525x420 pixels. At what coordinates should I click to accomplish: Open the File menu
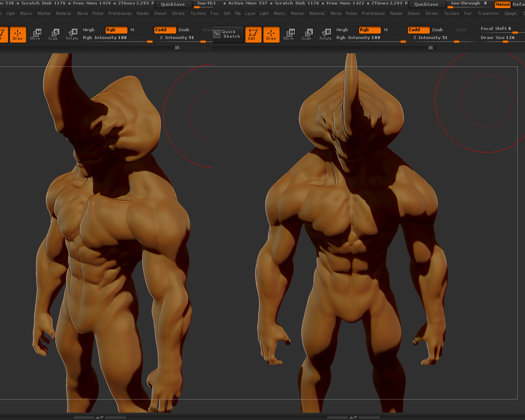point(238,14)
